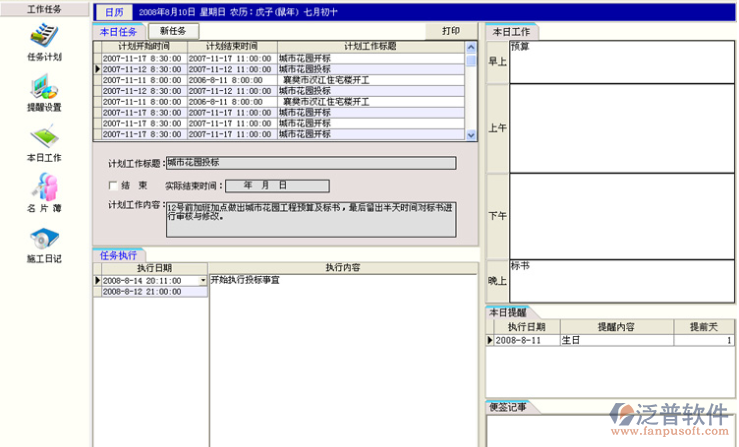Viewport: 739px width, 447px height.
Task: Select the 生日 reminder row
Action: tap(608, 341)
